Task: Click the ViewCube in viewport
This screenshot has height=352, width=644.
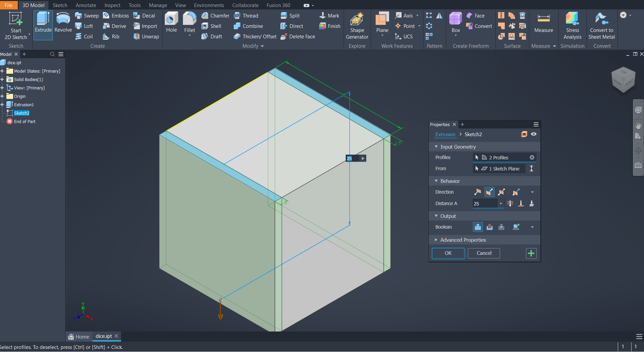Action: click(x=623, y=80)
